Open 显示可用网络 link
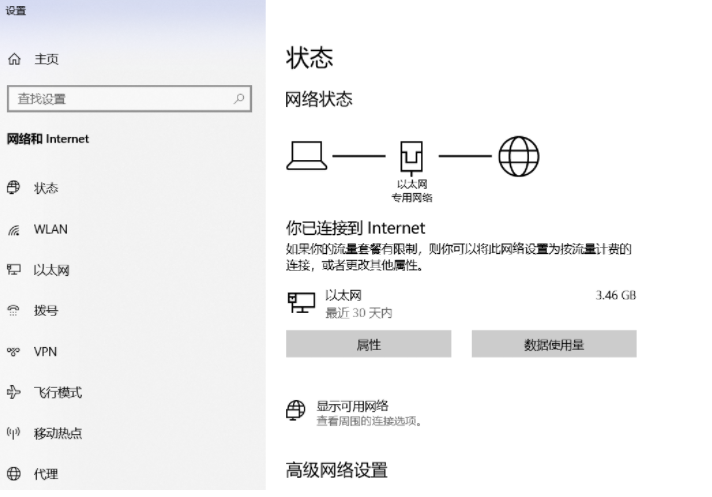 tap(352, 406)
